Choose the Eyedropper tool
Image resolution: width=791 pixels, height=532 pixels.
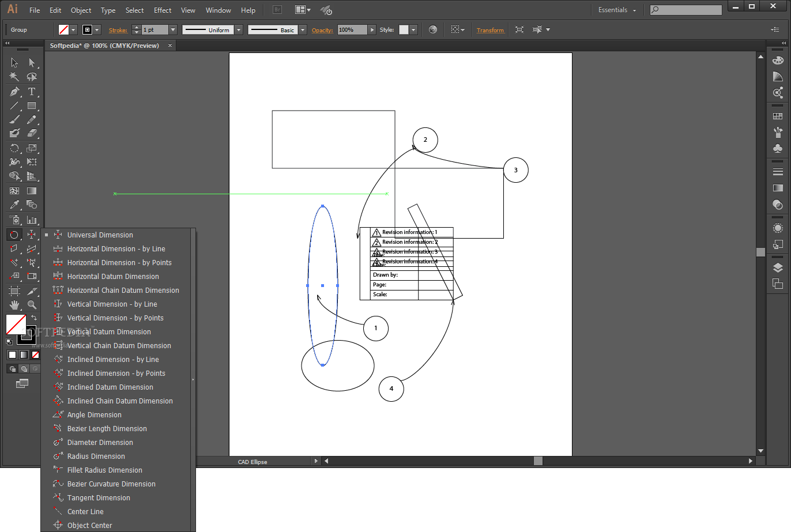coord(14,205)
